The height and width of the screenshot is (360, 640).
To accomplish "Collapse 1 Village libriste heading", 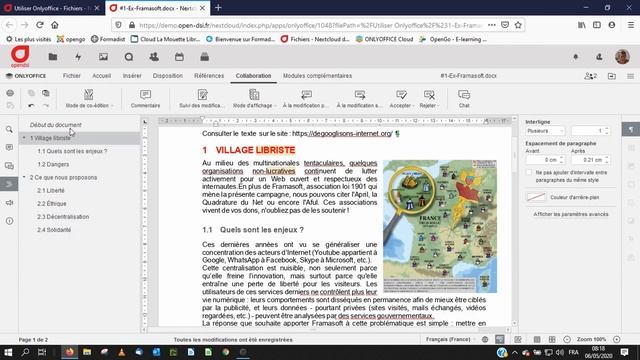I will tap(24, 138).
